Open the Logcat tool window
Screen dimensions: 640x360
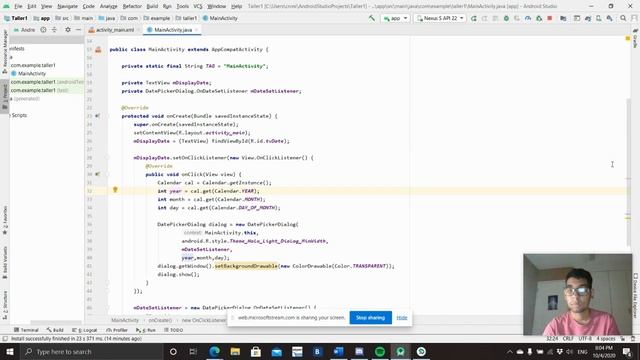tap(84, 330)
